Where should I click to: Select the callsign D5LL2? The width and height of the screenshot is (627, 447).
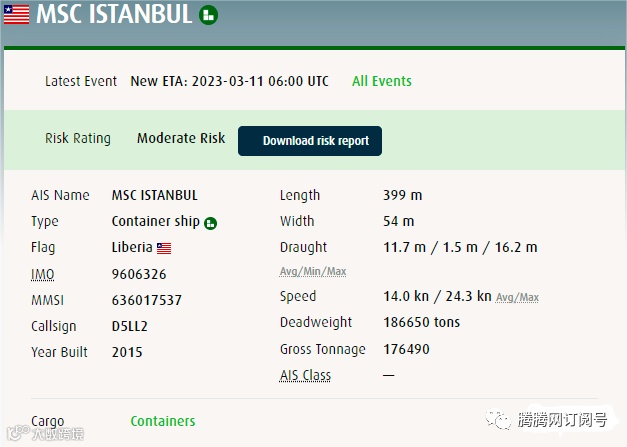point(130,326)
